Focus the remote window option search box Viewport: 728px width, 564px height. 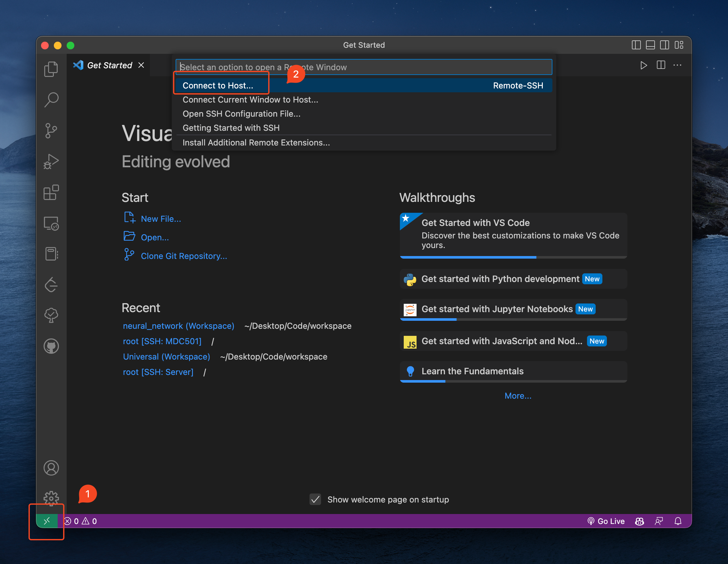[364, 67]
